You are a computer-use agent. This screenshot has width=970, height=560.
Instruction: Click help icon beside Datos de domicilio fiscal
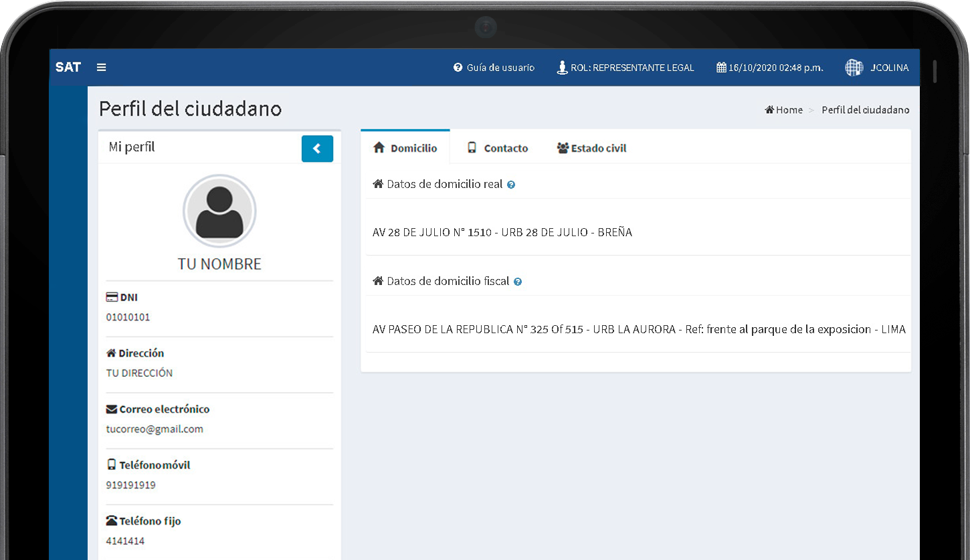518,282
